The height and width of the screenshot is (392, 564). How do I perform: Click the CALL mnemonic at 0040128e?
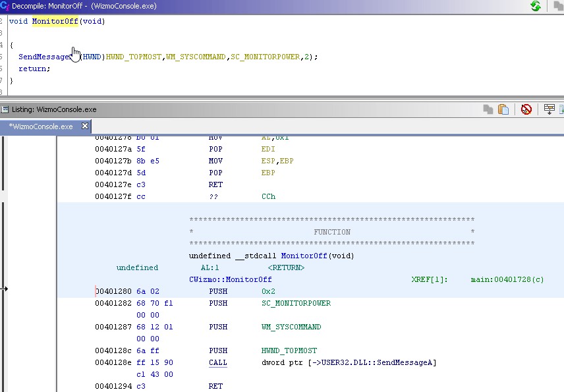(218, 362)
